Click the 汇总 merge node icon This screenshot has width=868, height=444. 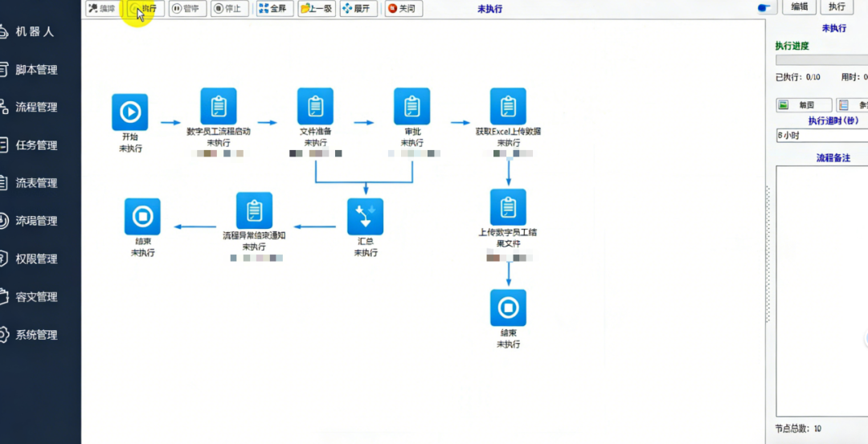click(x=365, y=217)
